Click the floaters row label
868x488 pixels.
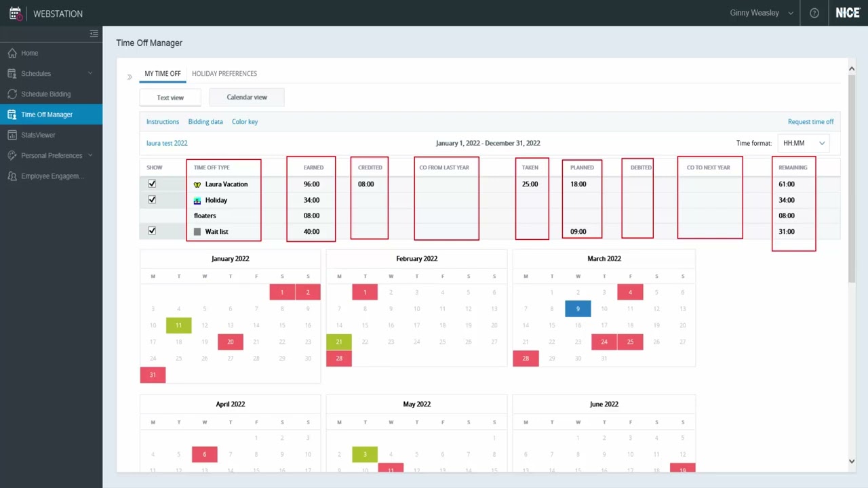pos(205,216)
